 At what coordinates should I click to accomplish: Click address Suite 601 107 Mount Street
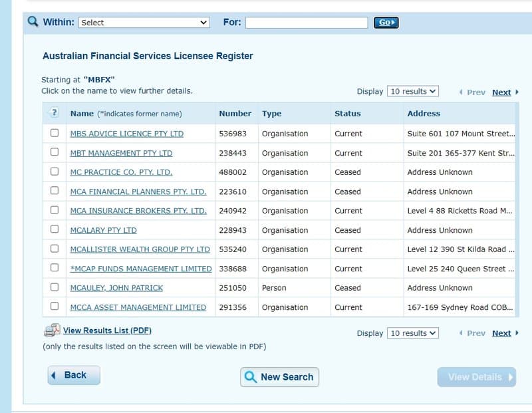click(x=461, y=134)
